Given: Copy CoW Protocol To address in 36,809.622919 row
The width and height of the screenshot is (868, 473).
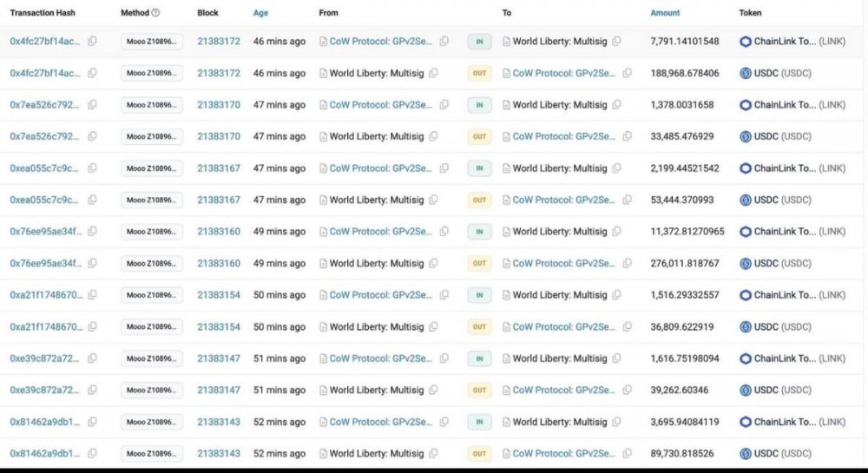Looking at the screenshot, I should pos(627,327).
